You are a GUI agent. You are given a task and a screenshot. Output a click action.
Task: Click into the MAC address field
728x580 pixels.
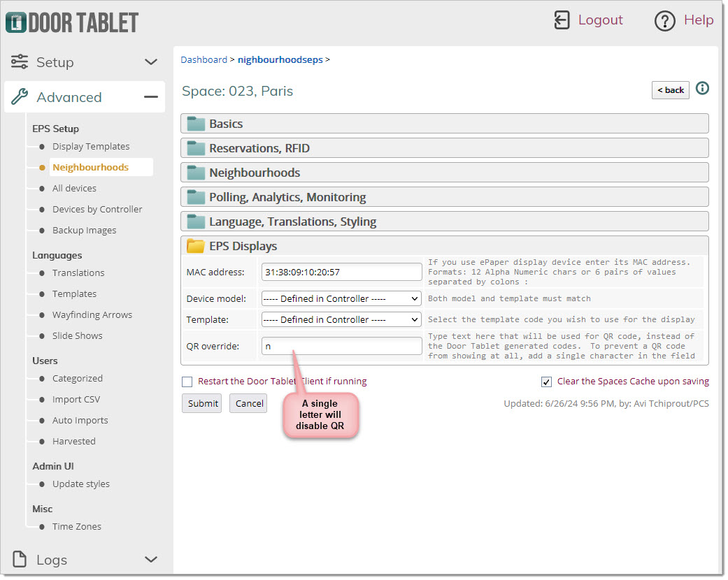341,272
